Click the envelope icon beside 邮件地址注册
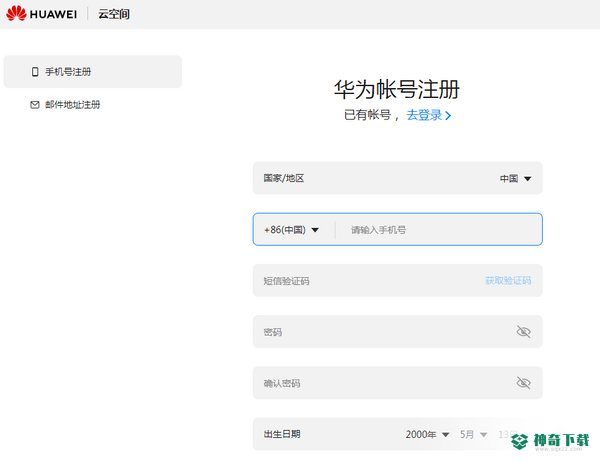Image resolution: width=600 pixels, height=463 pixels. [35, 105]
